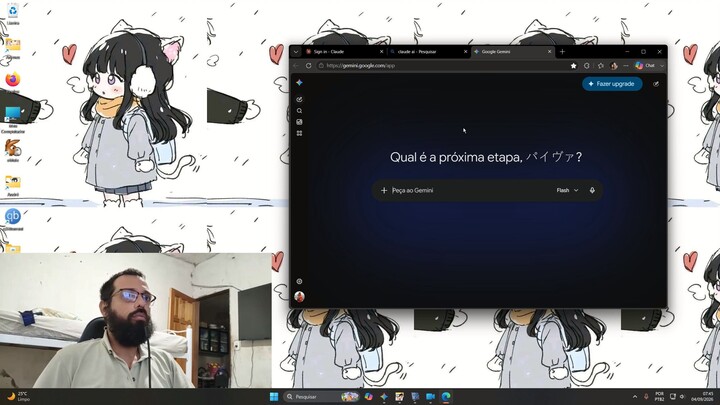
Task: Click the browser back arrow
Action: click(296, 66)
